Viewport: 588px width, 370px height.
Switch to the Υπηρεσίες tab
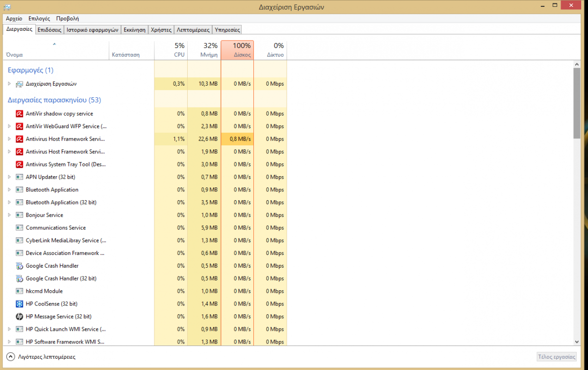227,30
